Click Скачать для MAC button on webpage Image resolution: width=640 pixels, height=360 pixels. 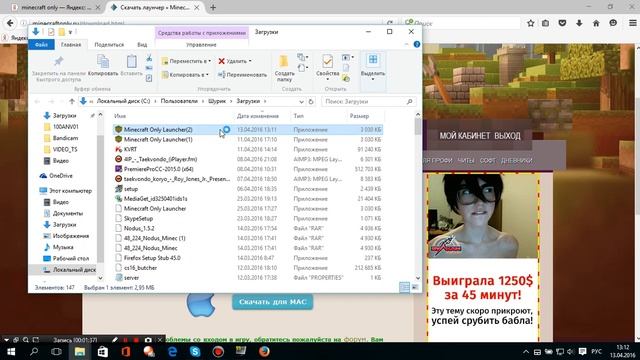pyautogui.click(x=273, y=302)
